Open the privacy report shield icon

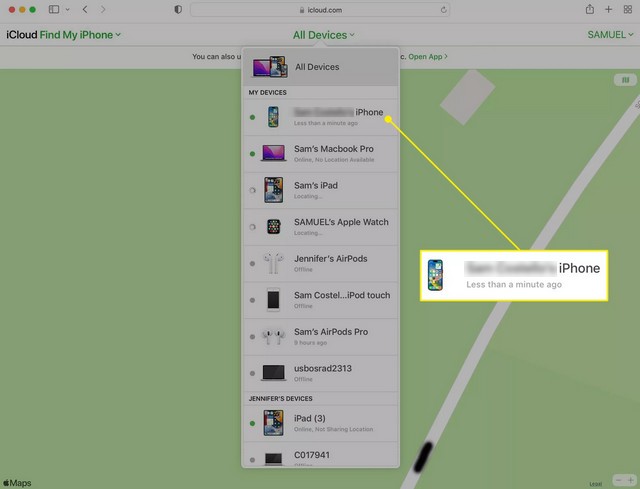(x=178, y=9)
